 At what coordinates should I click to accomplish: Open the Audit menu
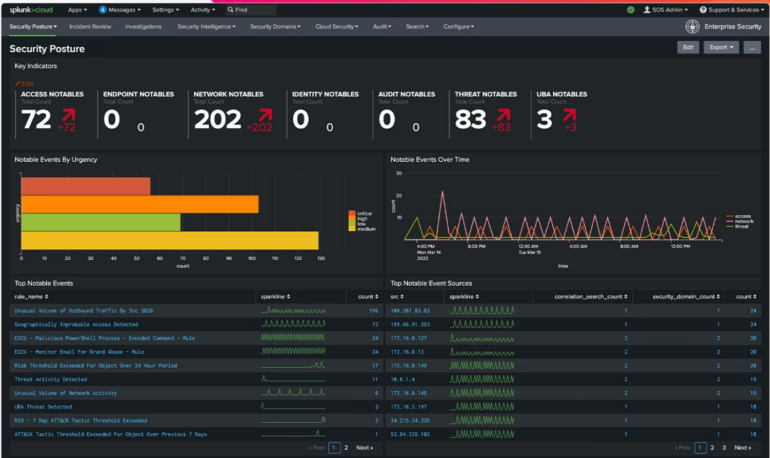[382, 27]
